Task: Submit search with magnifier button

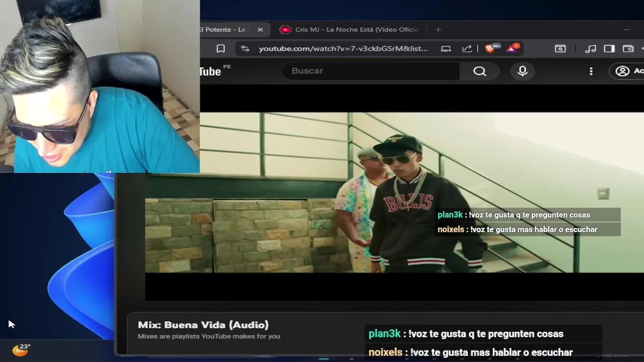Action: coord(479,71)
